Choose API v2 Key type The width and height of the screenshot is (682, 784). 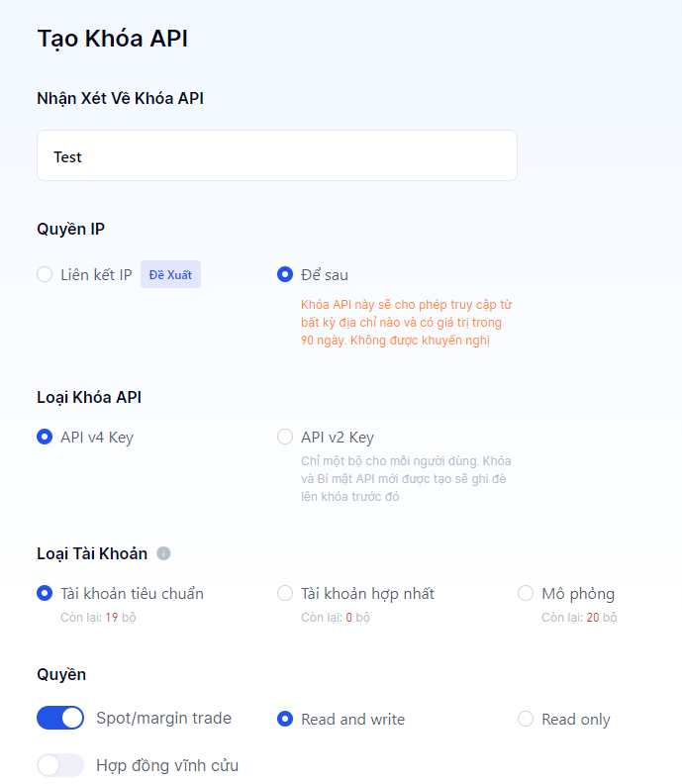pos(285,437)
